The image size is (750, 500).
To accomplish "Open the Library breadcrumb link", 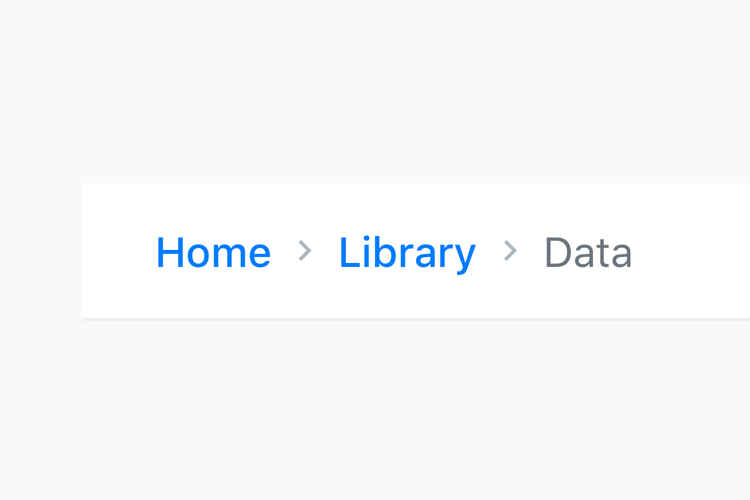I will click(407, 253).
